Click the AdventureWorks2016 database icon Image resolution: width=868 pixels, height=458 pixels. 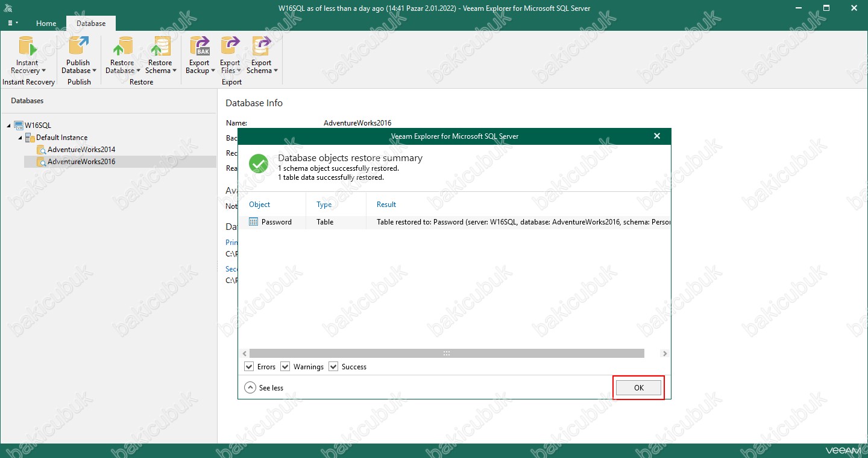point(41,162)
